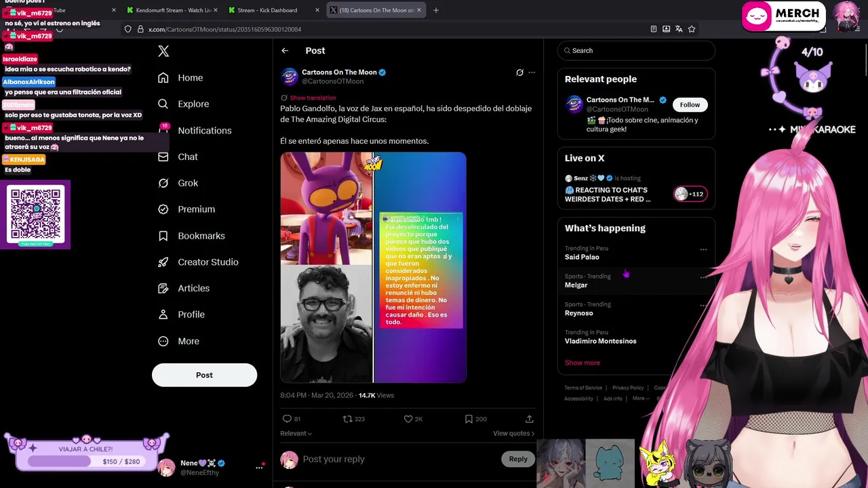Click the Search input field
This screenshot has width=868, height=488.
pyautogui.click(x=636, y=50)
